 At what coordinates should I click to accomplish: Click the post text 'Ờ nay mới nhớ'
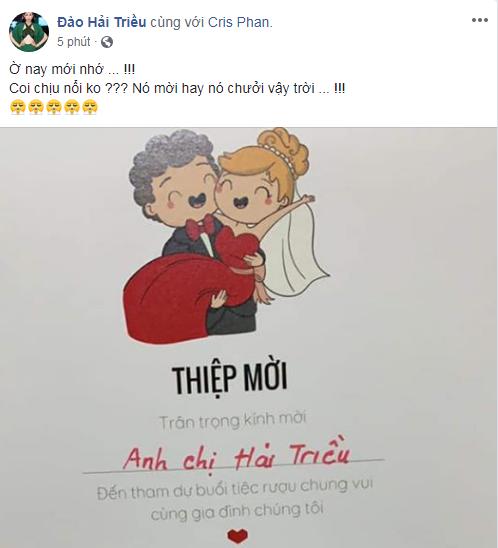[x=56, y=69]
